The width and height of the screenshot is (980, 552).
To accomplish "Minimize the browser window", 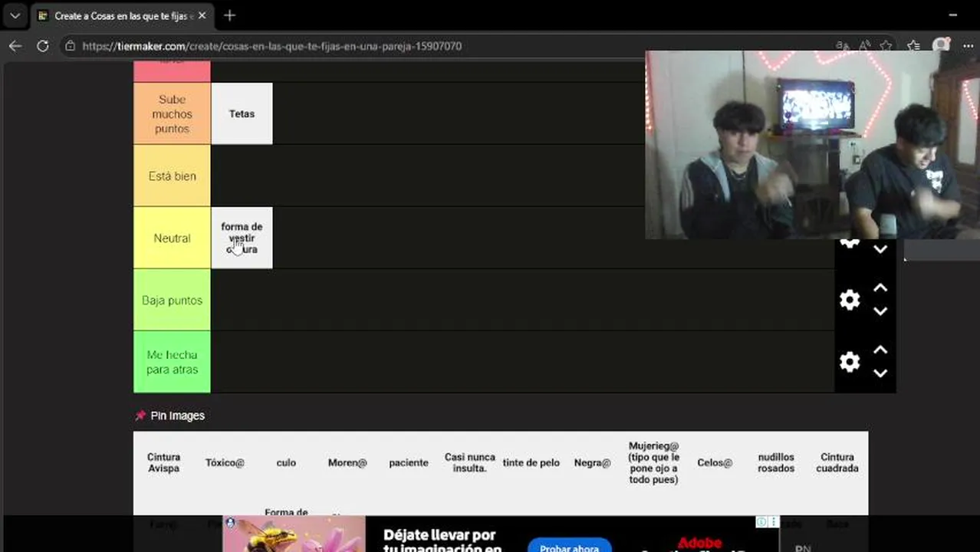I will pos(953,15).
